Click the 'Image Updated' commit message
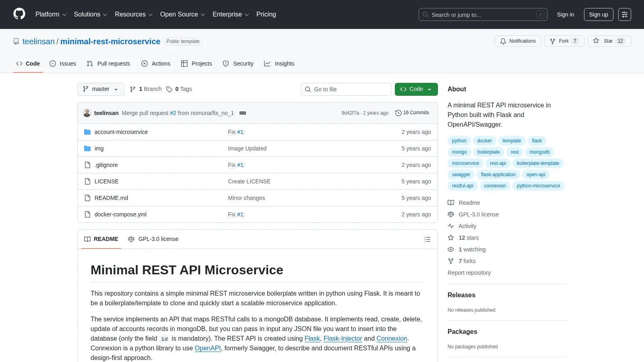644x362 pixels. pos(247,148)
